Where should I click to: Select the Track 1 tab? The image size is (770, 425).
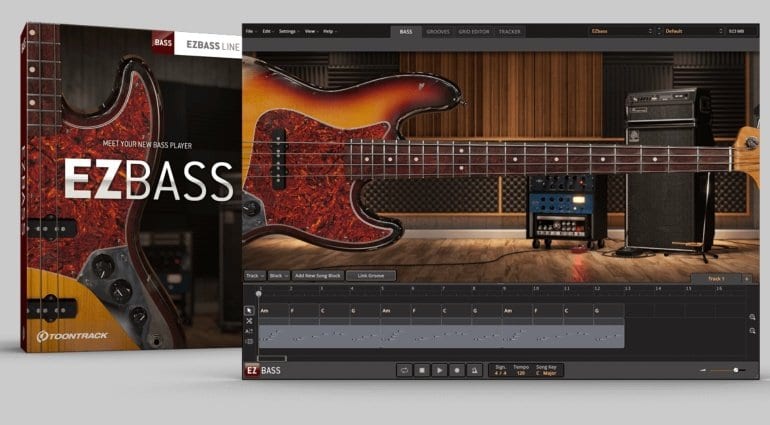[x=716, y=279]
